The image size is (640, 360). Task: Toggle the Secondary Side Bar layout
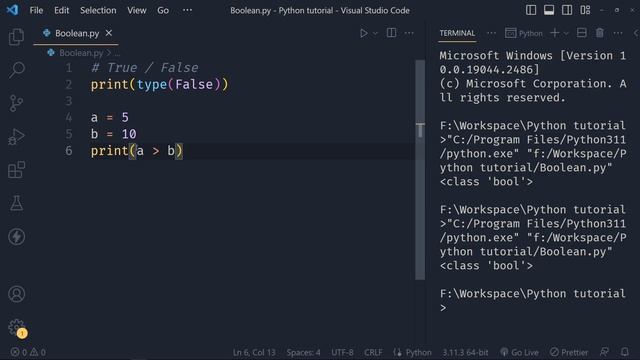click(567, 10)
